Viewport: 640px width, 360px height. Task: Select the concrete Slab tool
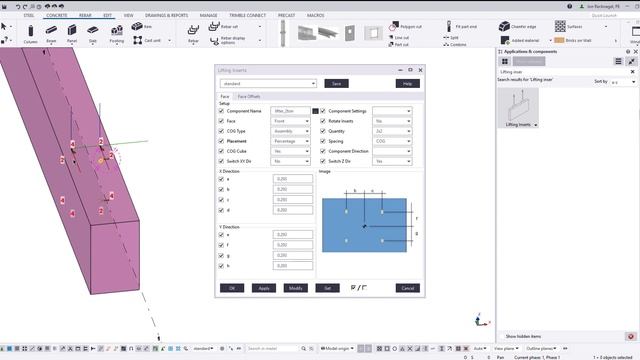click(93, 33)
